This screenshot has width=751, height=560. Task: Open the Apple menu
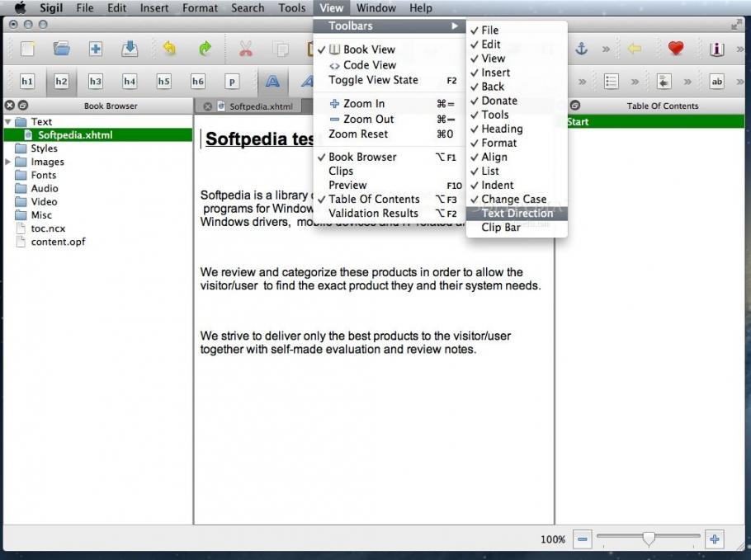click(20, 8)
